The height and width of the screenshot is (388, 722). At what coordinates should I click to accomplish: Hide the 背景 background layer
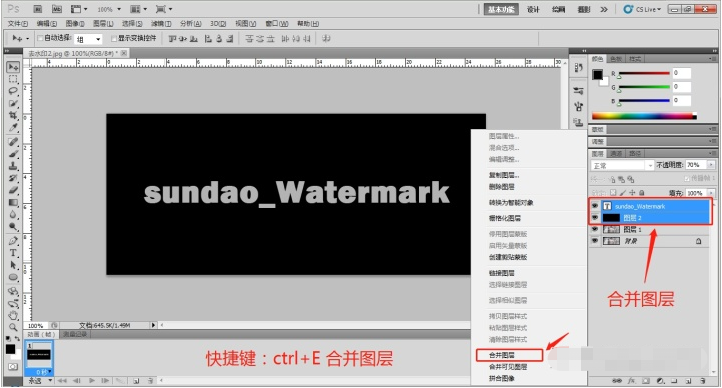(595, 241)
